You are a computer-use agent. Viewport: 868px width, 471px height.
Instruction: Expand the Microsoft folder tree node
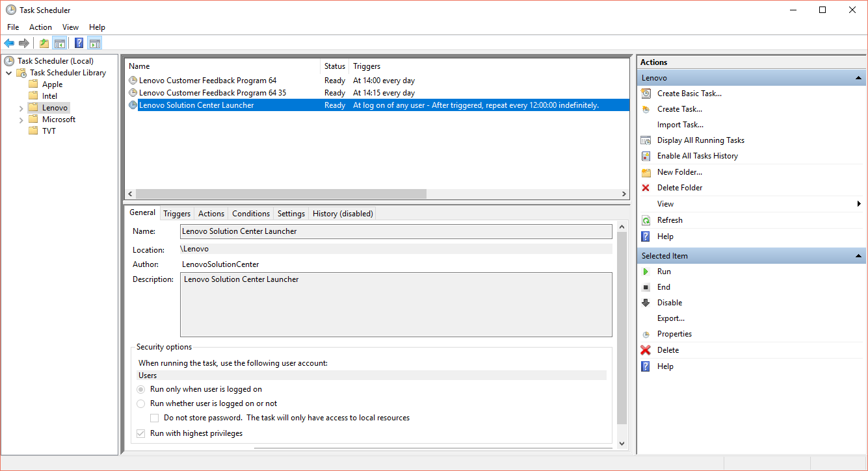point(21,120)
